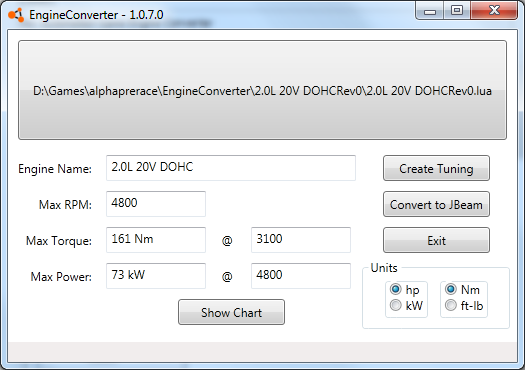Click the Max Power RPM field showing 4800
This screenshot has width=525, height=370.
[301, 276]
